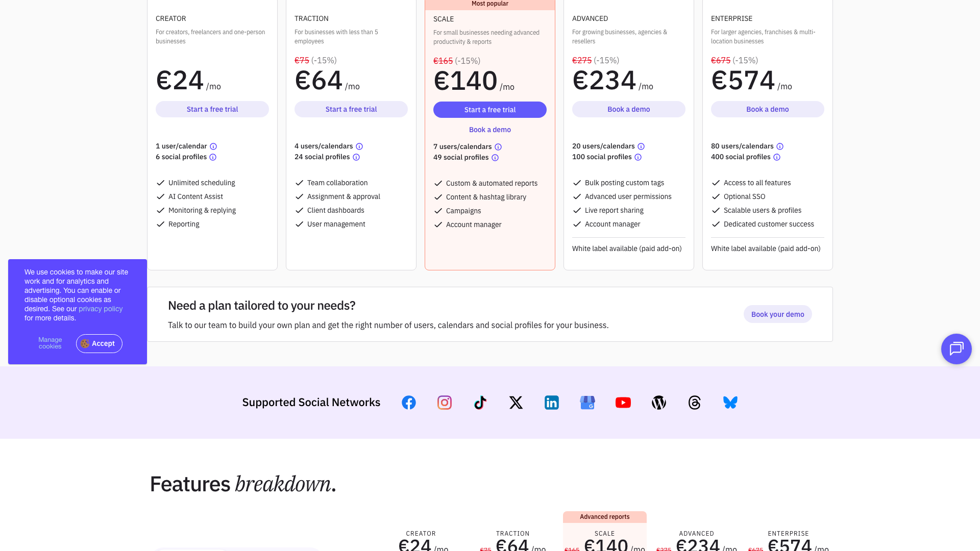Accept cookies in the cookie banner
The height and width of the screenshot is (551, 980).
coord(99,343)
